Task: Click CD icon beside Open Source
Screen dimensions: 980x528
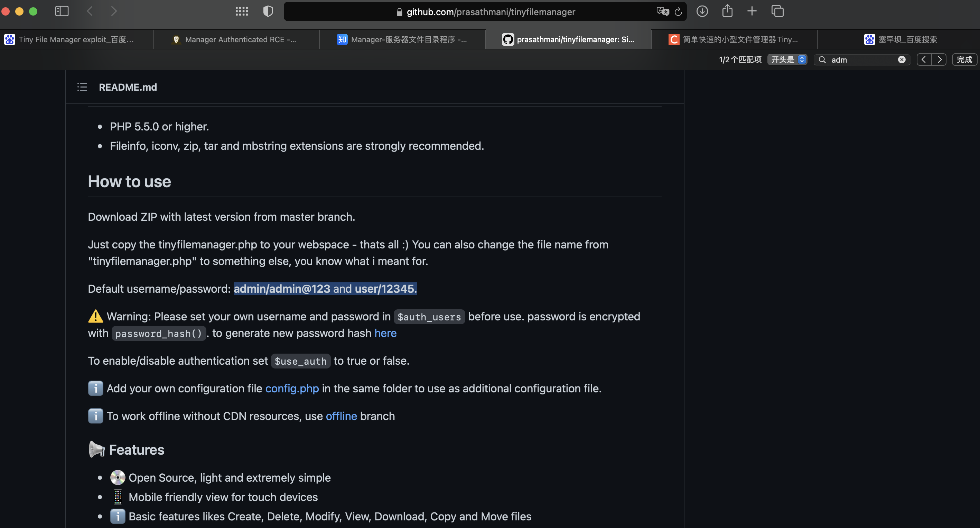Action: [x=118, y=477]
